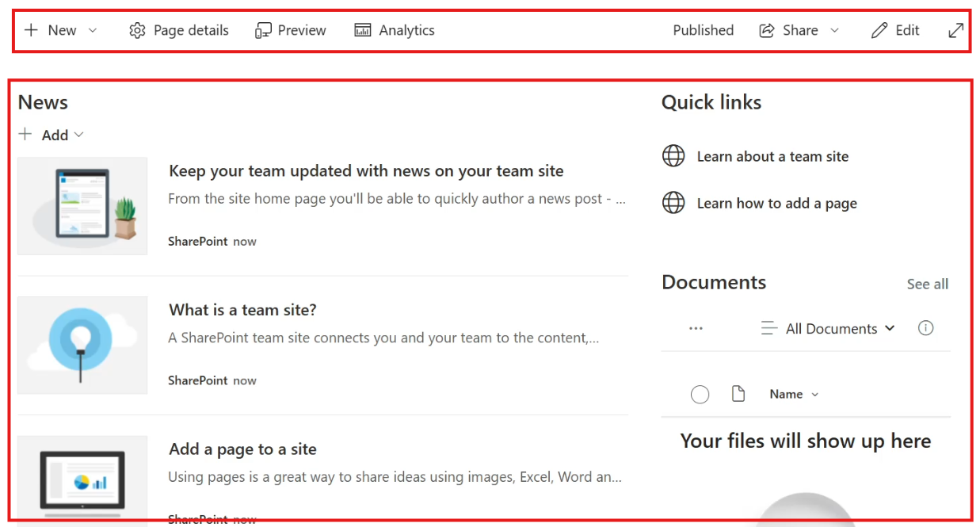Expand the Share dropdown chevron

click(834, 30)
